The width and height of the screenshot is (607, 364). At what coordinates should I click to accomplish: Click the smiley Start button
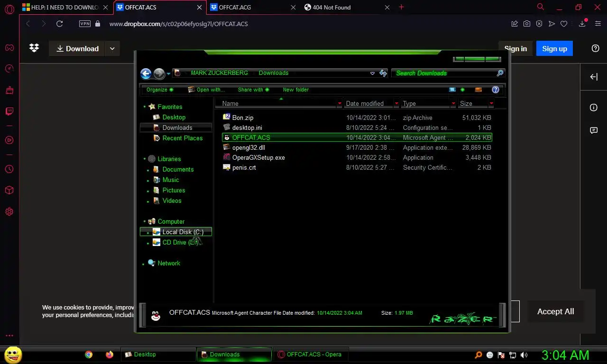(13, 355)
